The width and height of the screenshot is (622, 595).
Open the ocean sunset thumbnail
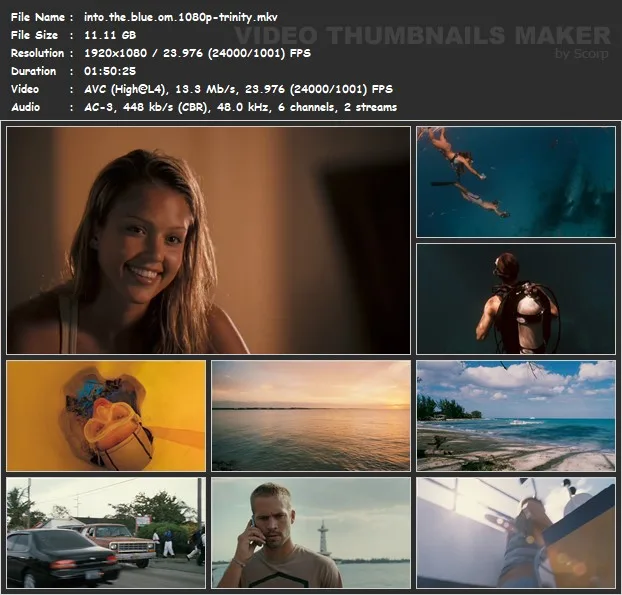tap(311, 416)
